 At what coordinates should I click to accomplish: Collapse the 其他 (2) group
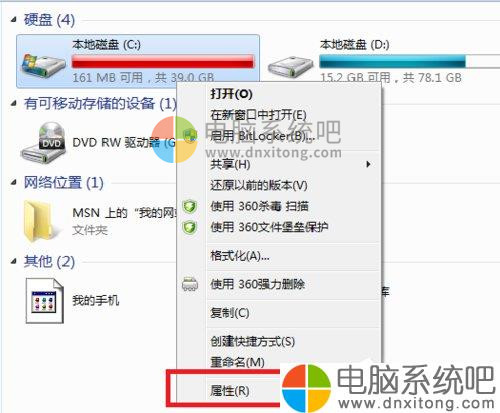pyautogui.click(x=13, y=262)
